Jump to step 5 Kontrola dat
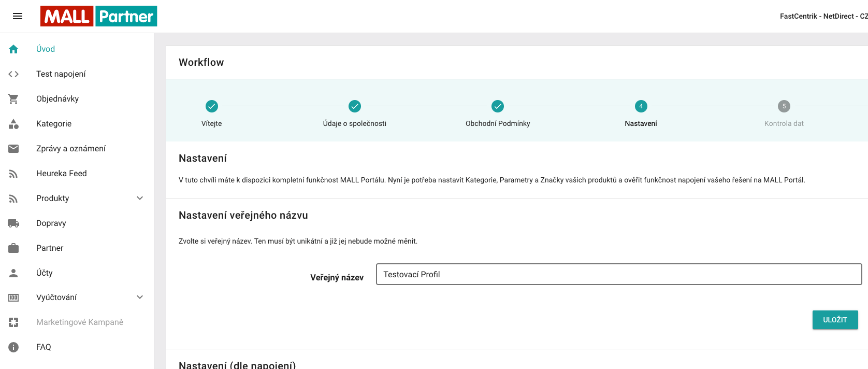 784,106
